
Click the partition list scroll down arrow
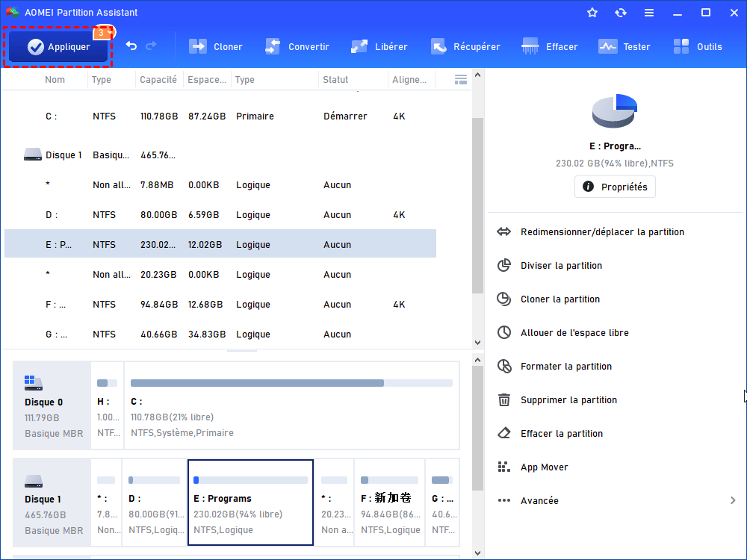478,343
